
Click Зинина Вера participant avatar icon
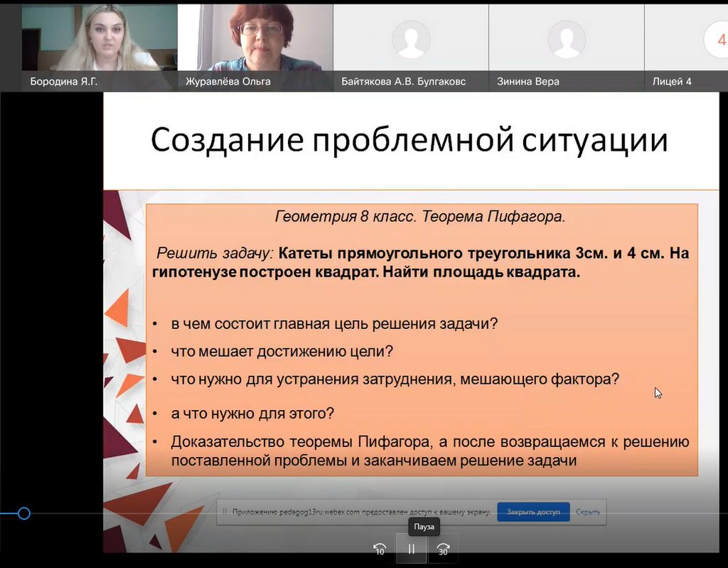coord(567,39)
